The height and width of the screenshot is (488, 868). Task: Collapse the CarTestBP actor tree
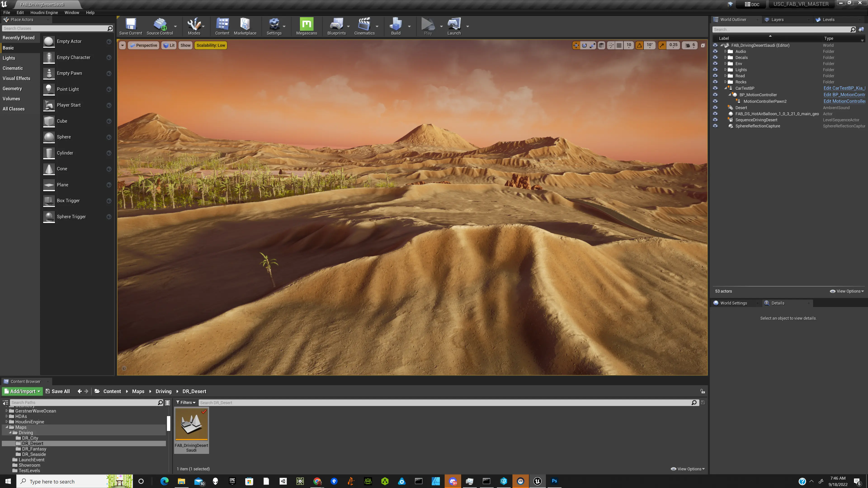(x=725, y=88)
